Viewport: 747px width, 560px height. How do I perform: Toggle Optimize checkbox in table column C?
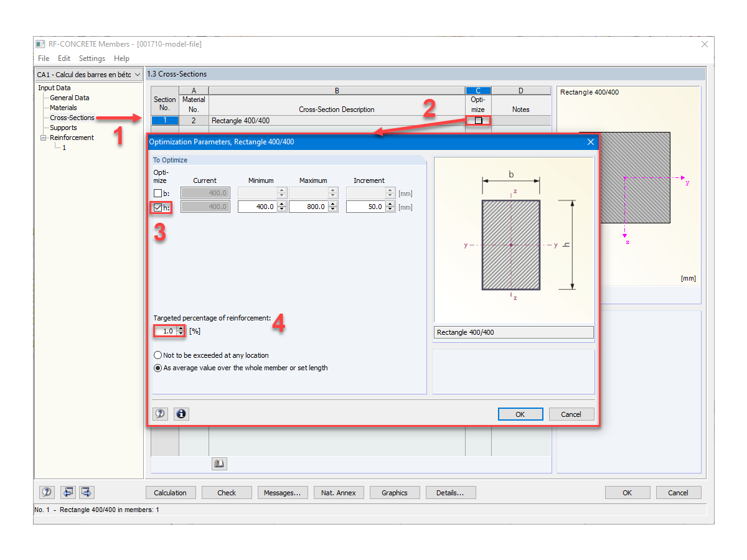(478, 121)
